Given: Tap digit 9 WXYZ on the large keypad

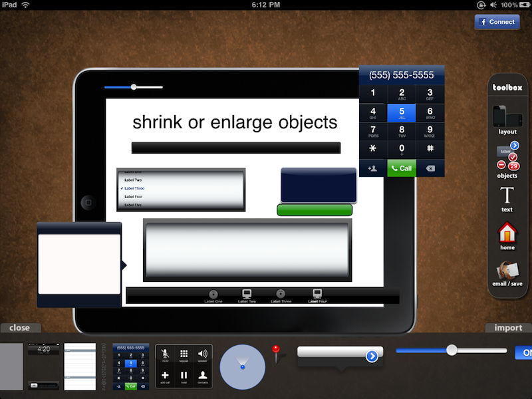Looking at the screenshot, I should pos(430,131).
